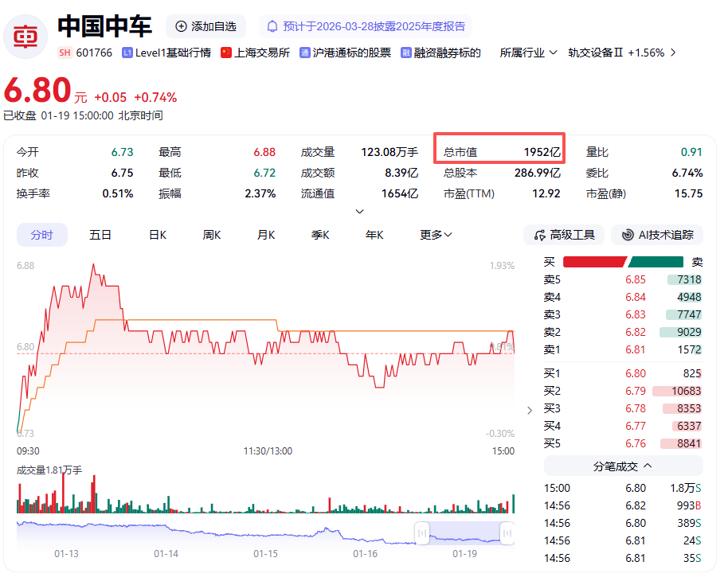Switch to the 日K chart tab
The image size is (728, 585).
[158, 235]
